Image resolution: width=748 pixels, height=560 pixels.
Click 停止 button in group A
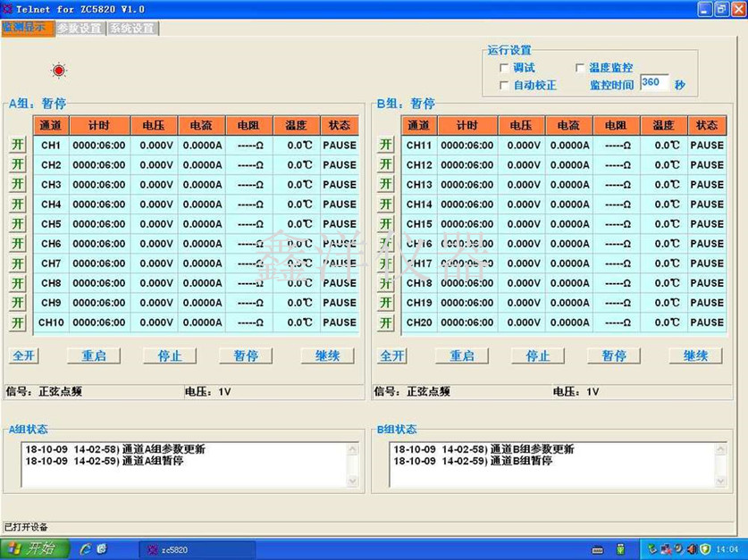[x=170, y=355]
